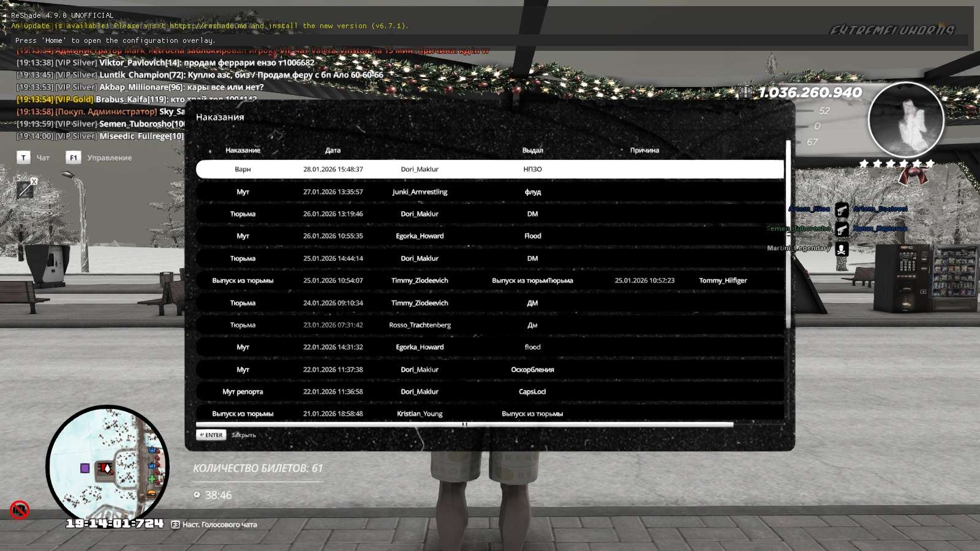Viewport: 980px width, 551px height.
Task: Select the Мут row dated 26.01.2026 10:55:35
Action: (x=489, y=236)
